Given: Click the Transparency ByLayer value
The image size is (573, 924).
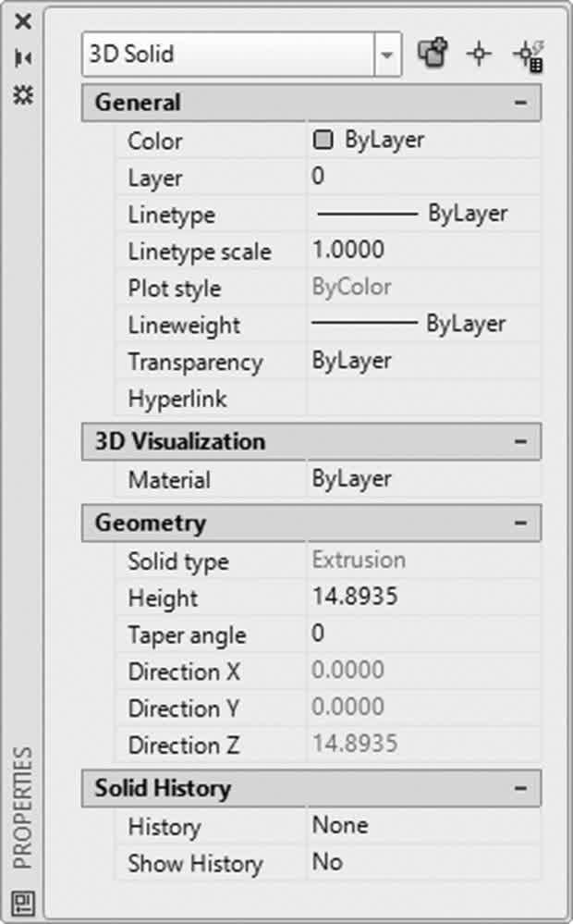Looking at the screenshot, I should pos(423,361).
